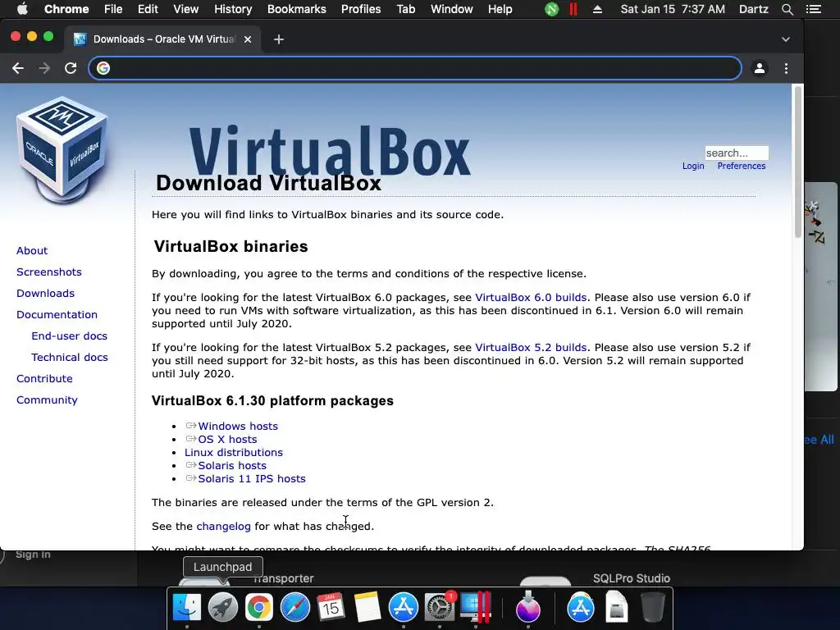Go to About in sidebar
The image size is (840, 630).
tap(32, 251)
